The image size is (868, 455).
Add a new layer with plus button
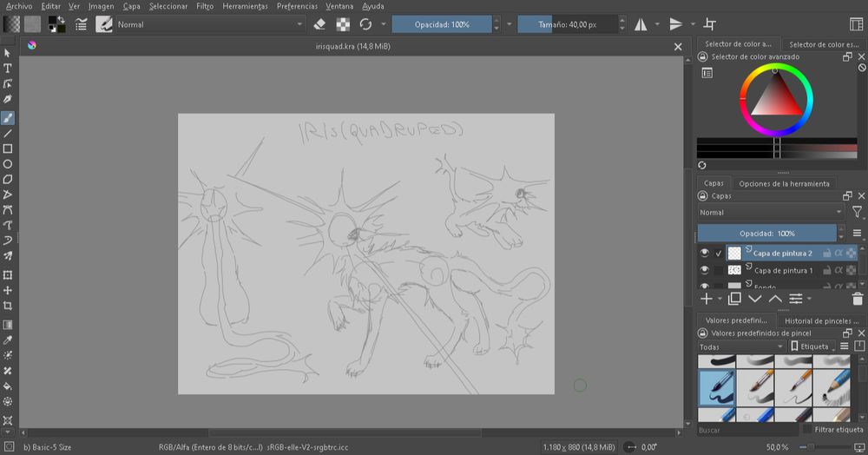(707, 299)
